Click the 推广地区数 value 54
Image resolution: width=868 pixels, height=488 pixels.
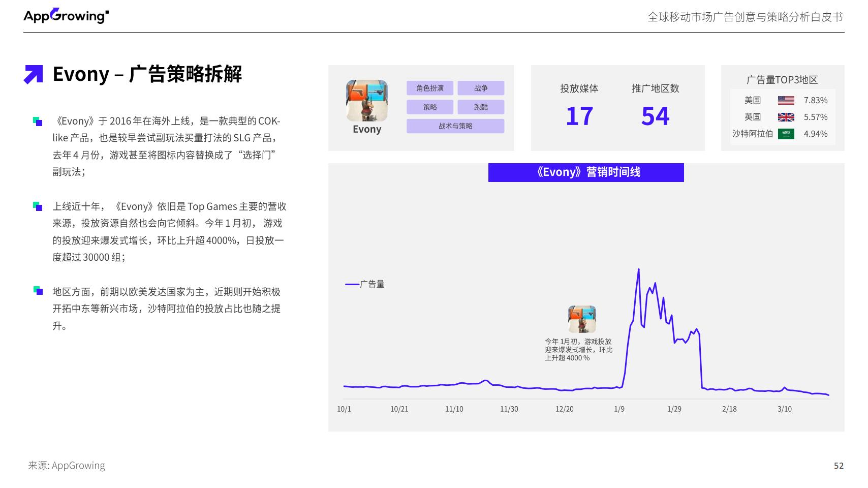pyautogui.click(x=656, y=116)
